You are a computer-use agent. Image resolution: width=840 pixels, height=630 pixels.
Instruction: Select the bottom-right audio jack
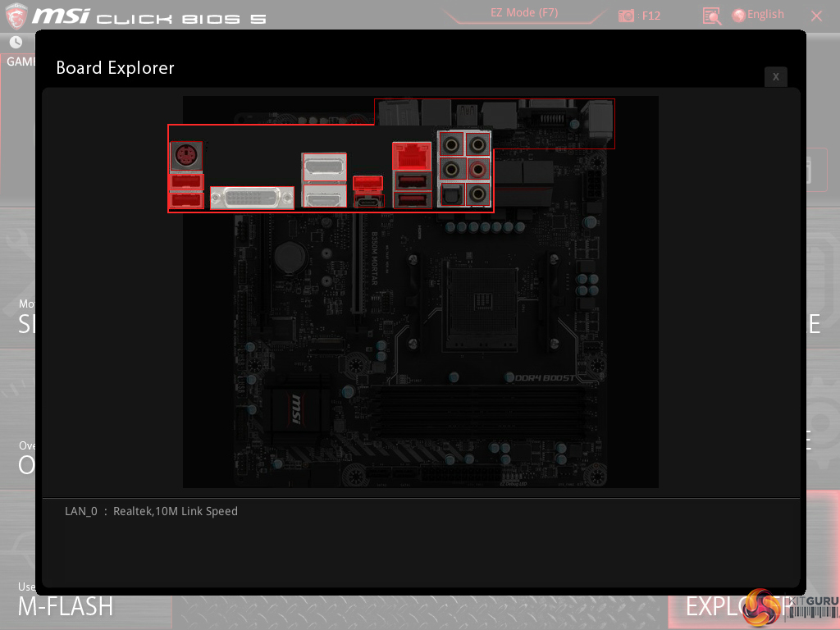click(477, 194)
